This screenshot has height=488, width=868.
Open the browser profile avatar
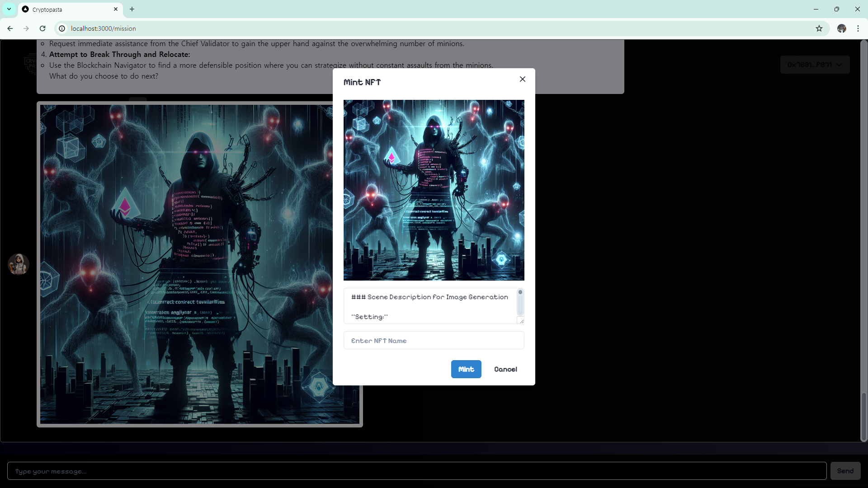tap(841, 28)
